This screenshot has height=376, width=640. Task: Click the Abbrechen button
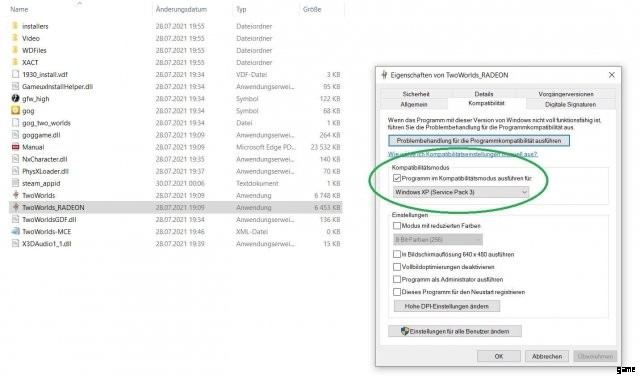(x=547, y=356)
